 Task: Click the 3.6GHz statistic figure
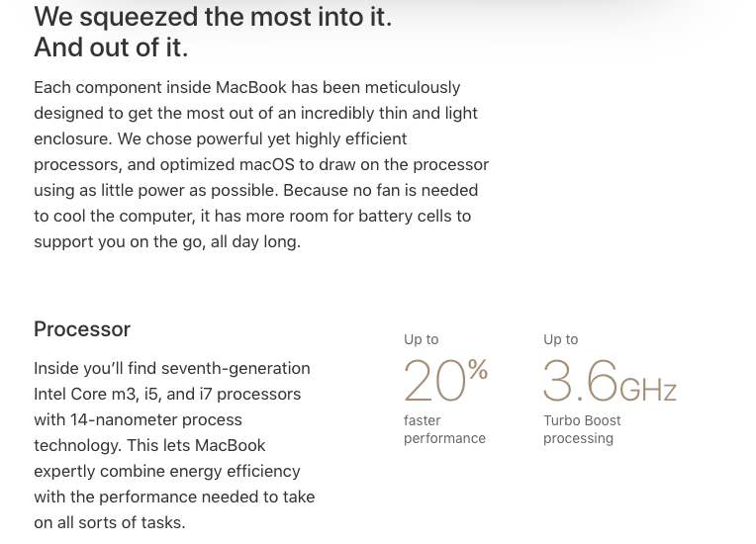pos(610,381)
